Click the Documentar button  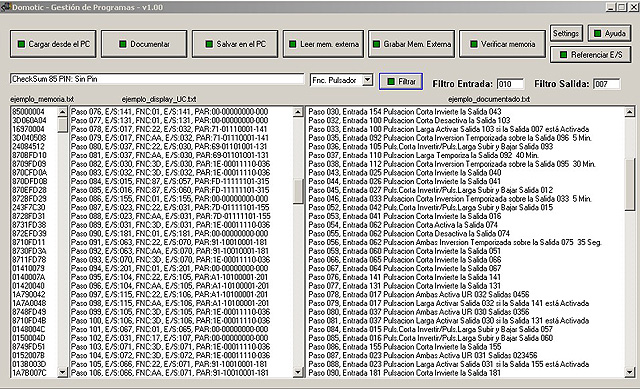pos(144,44)
